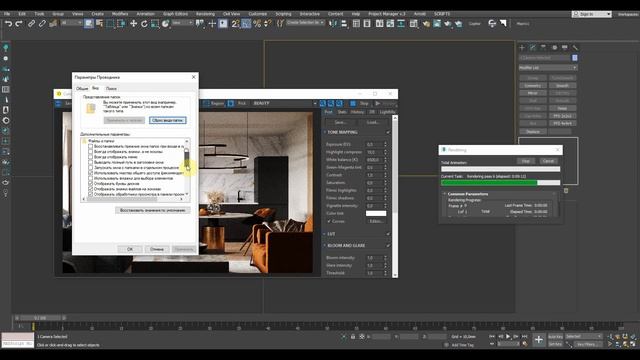Click the Redo arrow icon
The image size is (640, 360).
[x=19, y=24]
